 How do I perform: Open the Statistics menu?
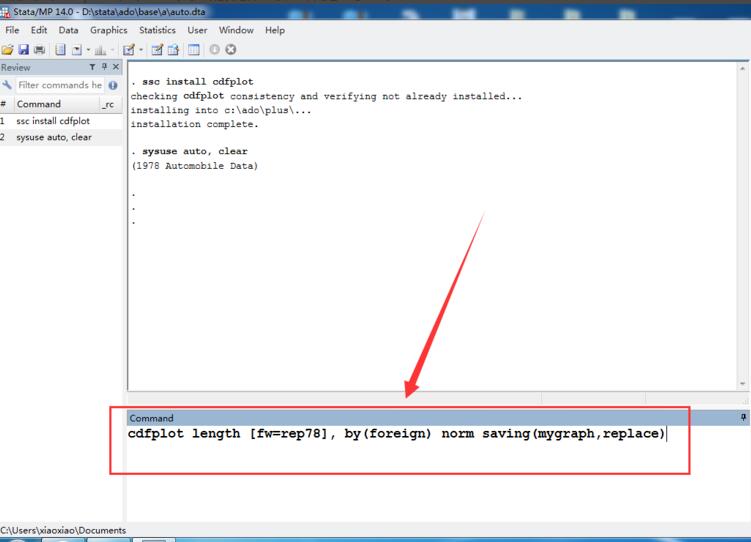(x=157, y=30)
